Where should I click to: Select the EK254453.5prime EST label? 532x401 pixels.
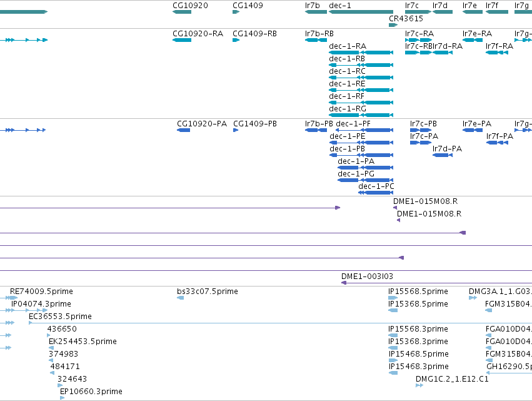tap(83, 342)
